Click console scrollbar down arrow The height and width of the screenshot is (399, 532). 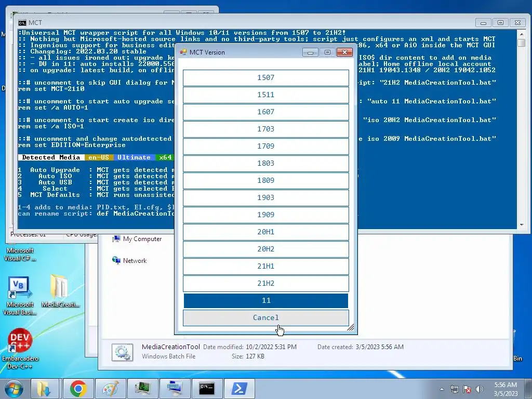coord(522,225)
